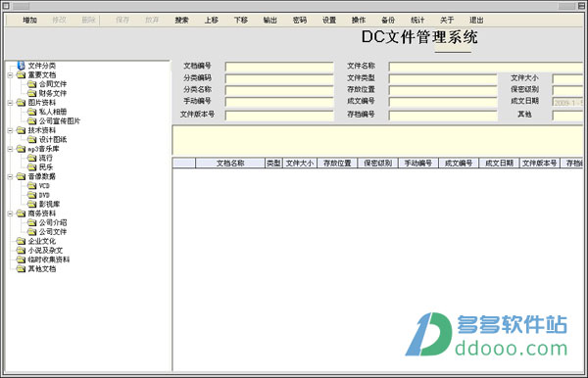Image resolution: width=588 pixels, height=378 pixels.
Task: Select the 图片资料 category label
Action: click(x=41, y=103)
